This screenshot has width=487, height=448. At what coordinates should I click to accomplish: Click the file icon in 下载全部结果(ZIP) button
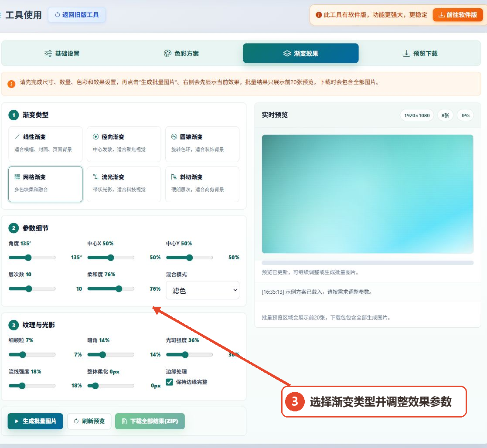124,421
